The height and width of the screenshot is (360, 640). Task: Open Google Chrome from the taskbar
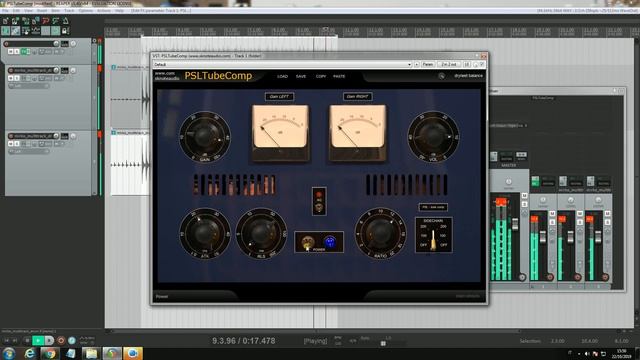click(50, 353)
